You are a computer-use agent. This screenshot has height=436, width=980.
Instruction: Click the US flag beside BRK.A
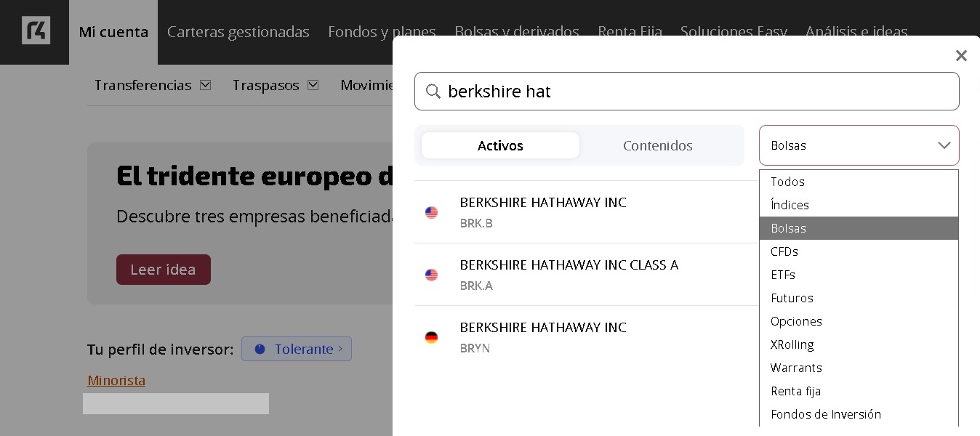pos(431,275)
